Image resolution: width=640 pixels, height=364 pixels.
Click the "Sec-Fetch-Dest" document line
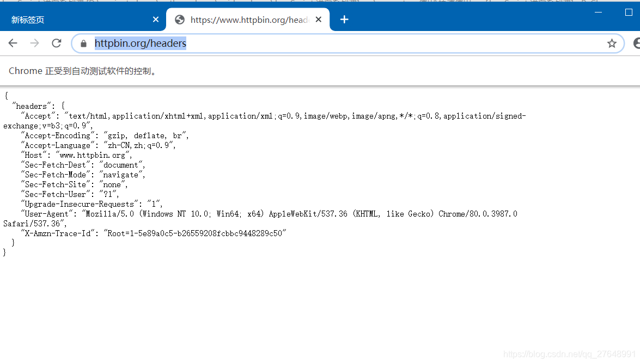coord(83,165)
